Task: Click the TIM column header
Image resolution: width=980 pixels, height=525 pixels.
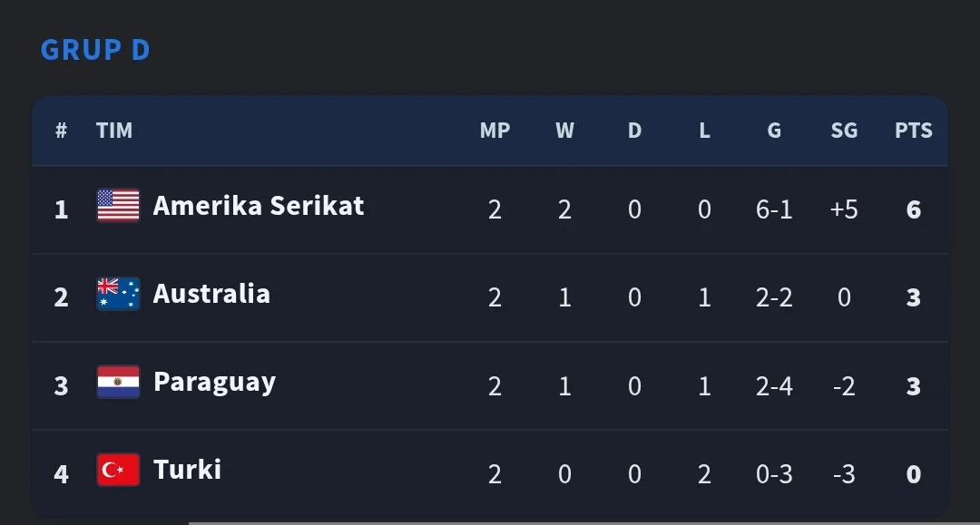Action: click(x=114, y=131)
